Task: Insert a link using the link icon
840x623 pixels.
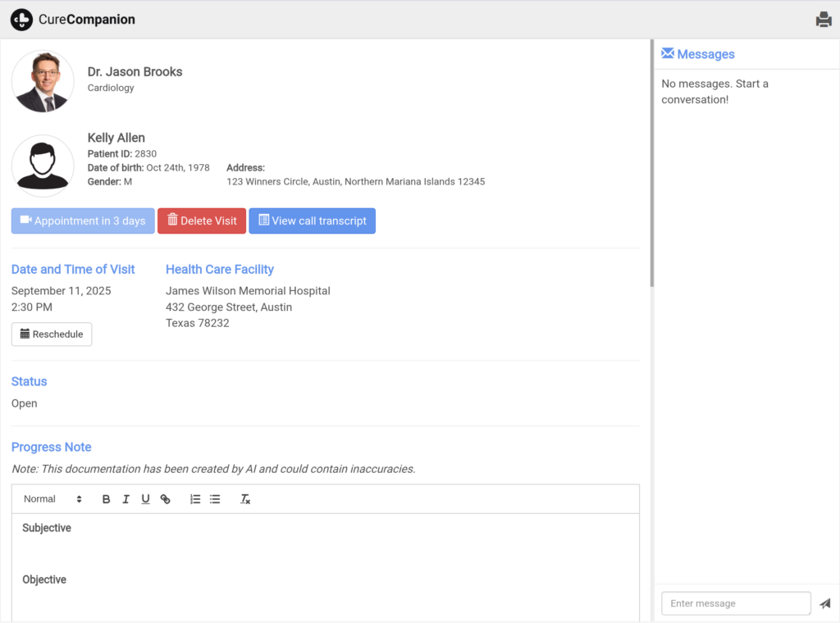Action: pos(165,499)
